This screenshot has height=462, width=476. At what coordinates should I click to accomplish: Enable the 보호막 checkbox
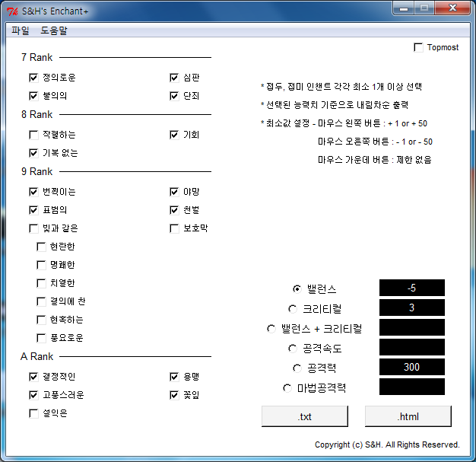[174, 228]
